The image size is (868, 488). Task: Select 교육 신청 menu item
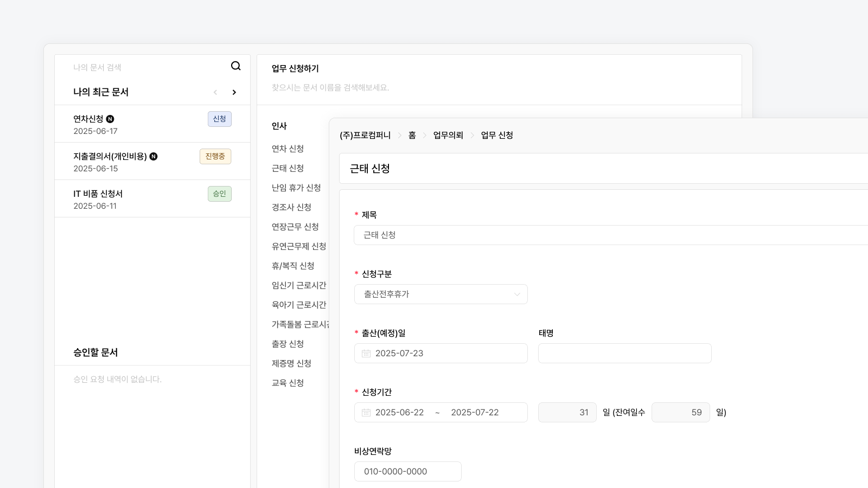coord(288,383)
